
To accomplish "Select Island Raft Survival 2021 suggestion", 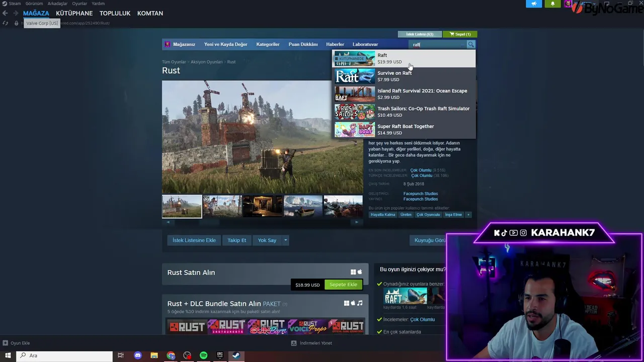I will point(404,94).
